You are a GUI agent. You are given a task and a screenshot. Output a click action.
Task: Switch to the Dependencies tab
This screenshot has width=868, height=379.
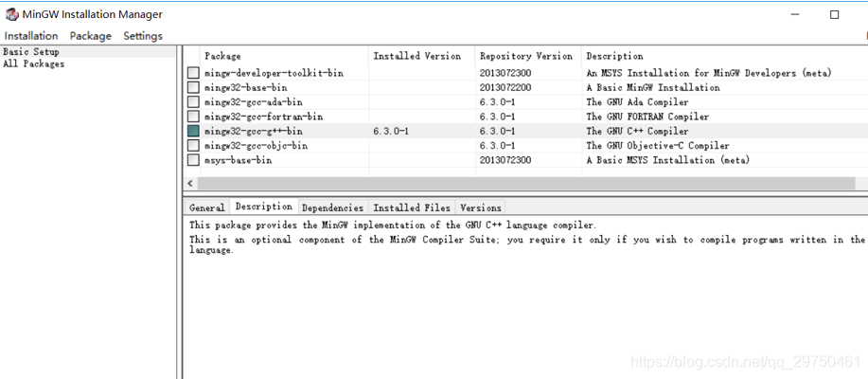(332, 208)
